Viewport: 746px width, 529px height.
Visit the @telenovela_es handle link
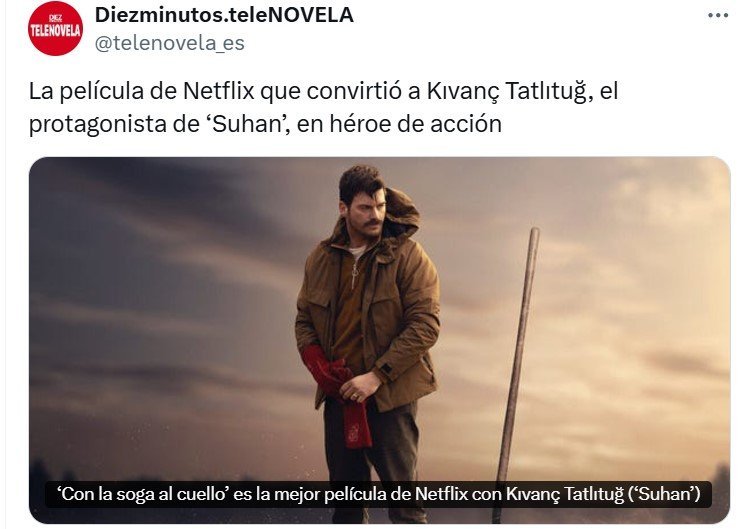coord(170,43)
